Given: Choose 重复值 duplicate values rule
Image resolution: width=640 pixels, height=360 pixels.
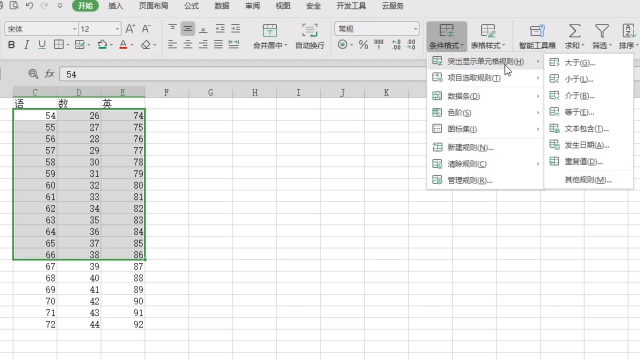Looking at the screenshot, I should tap(589, 162).
